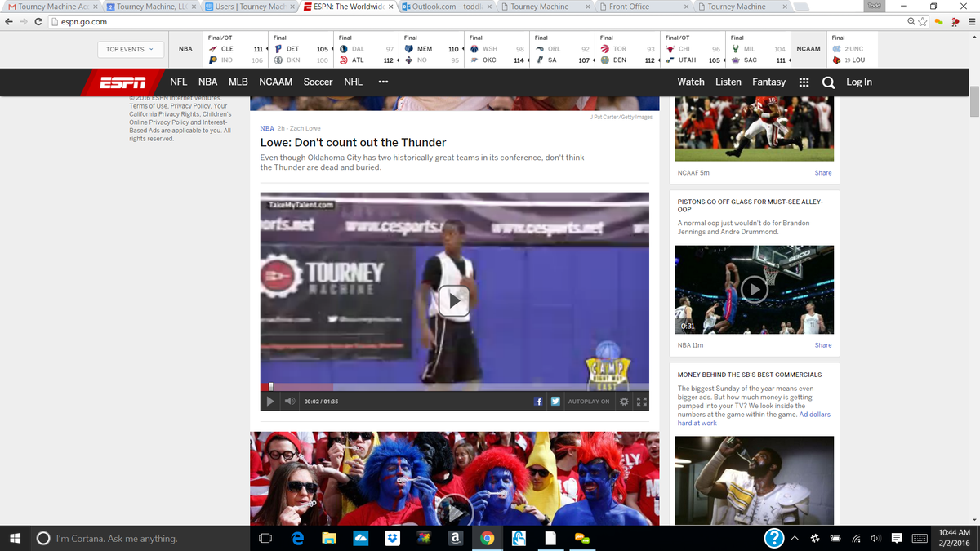This screenshot has width=980, height=551.
Task: Share the video on Facebook
Action: tap(539, 402)
